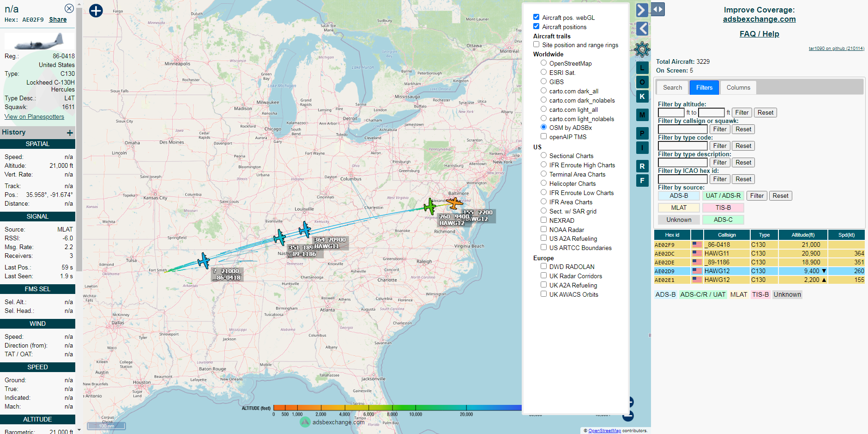Click the US flag in the AE02F9 row
Image resolution: width=868 pixels, height=434 pixels.
pos(697,245)
